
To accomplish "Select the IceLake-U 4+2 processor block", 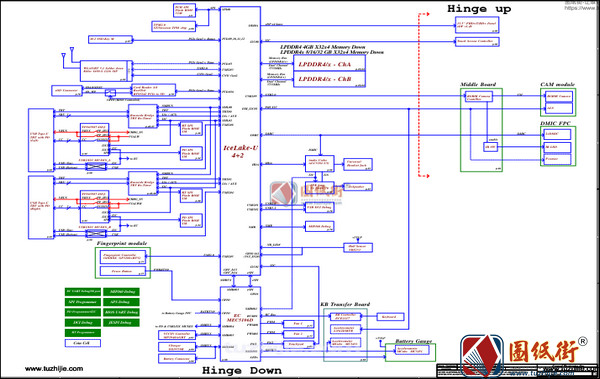I will coord(240,140).
